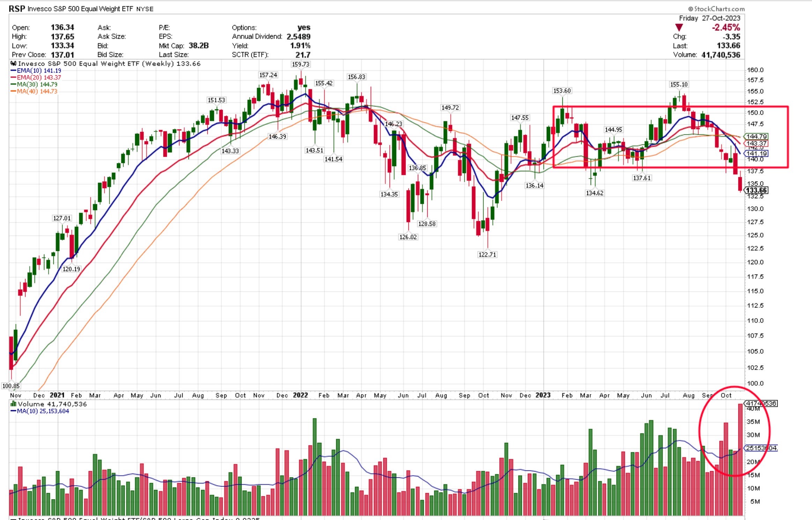Click the Friday 27-Oct-2023 date
812x520 pixels.
click(x=709, y=18)
